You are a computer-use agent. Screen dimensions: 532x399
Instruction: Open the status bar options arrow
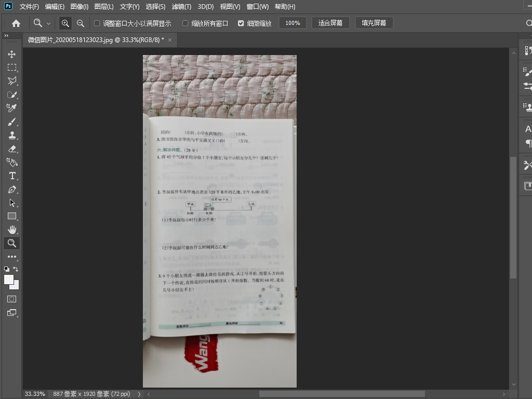point(139,394)
